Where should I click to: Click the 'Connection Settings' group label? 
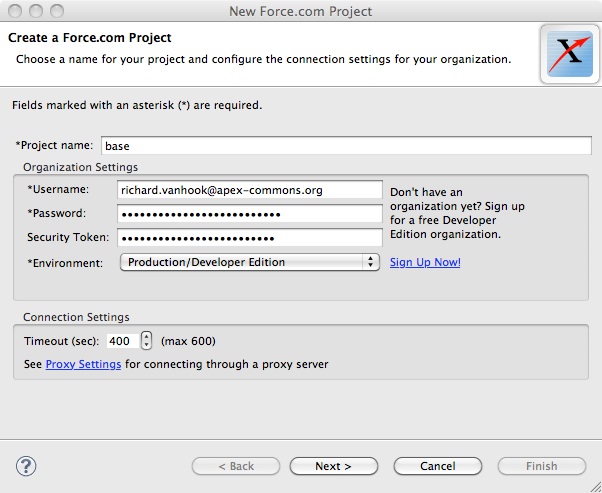(76, 317)
